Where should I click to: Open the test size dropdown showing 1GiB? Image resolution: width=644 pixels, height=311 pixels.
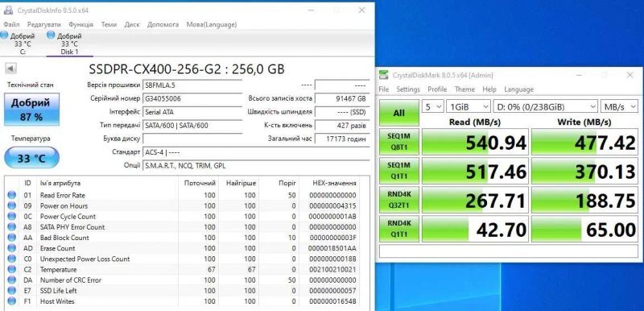pos(469,107)
